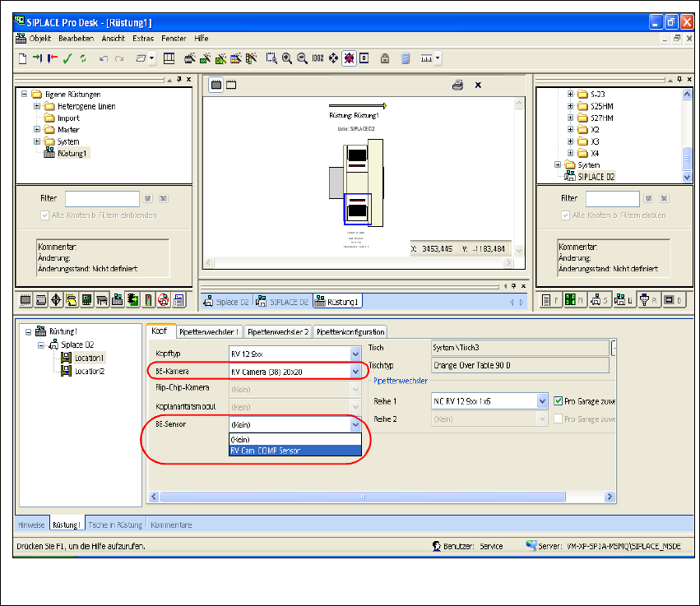Click the Zoom in magnifier icon
Screen dimensions: 700x606
tap(287, 58)
